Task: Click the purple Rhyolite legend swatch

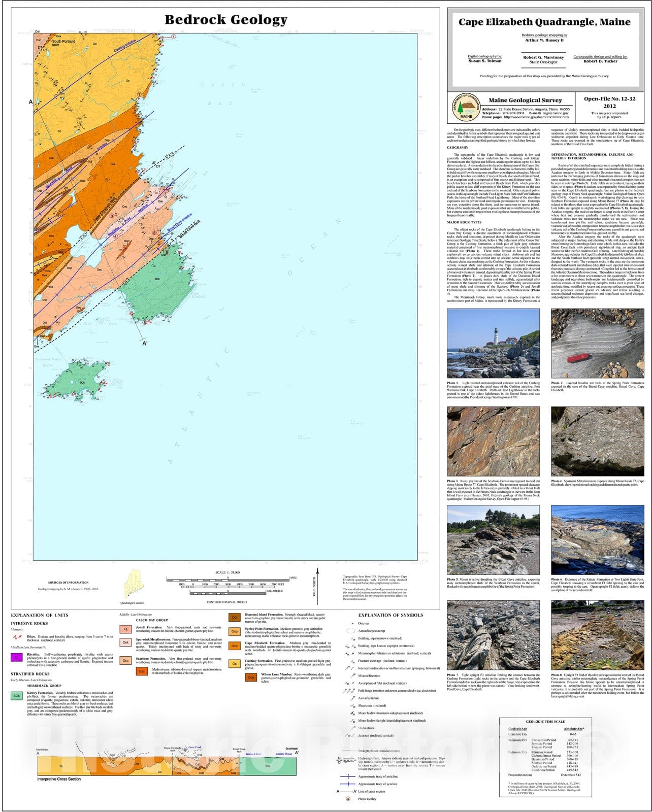Action: [17, 658]
